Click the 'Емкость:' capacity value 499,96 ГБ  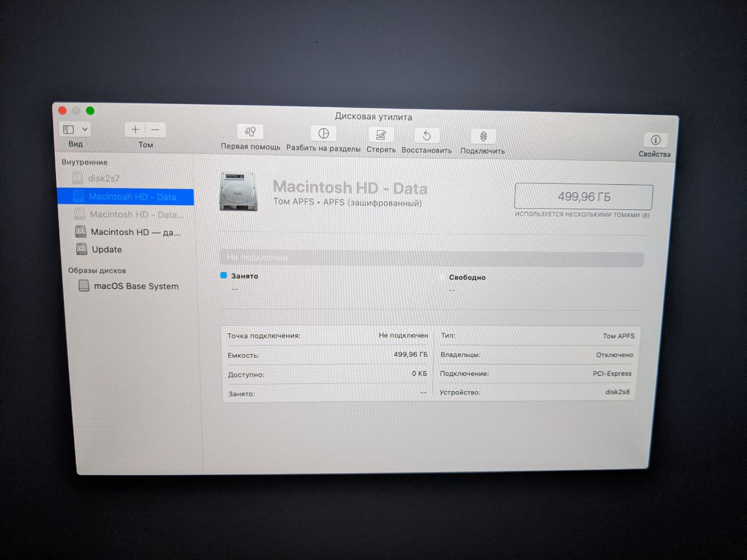pyautogui.click(x=410, y=355)
